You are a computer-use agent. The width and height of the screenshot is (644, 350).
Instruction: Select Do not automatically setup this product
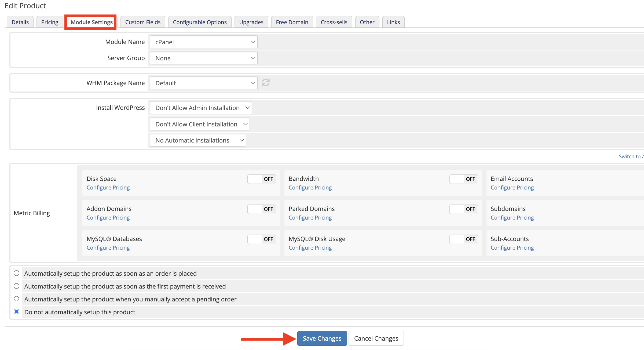click(17, 312)
